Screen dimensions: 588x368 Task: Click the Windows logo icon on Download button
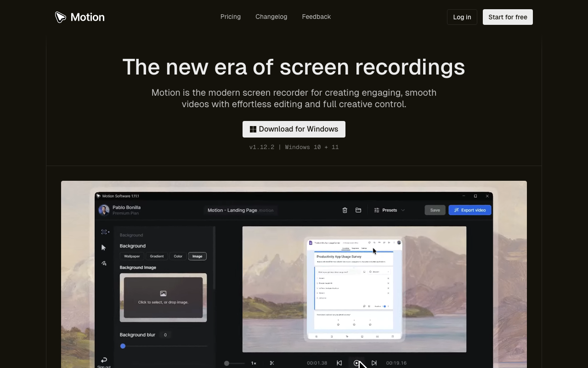[253, 129]
